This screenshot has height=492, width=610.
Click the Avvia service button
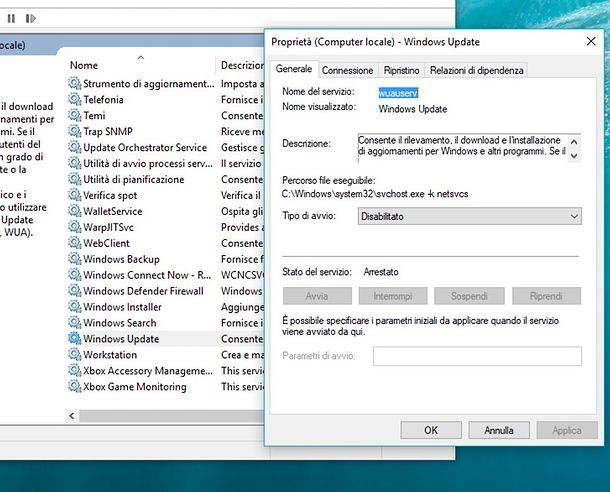(317, 296)
